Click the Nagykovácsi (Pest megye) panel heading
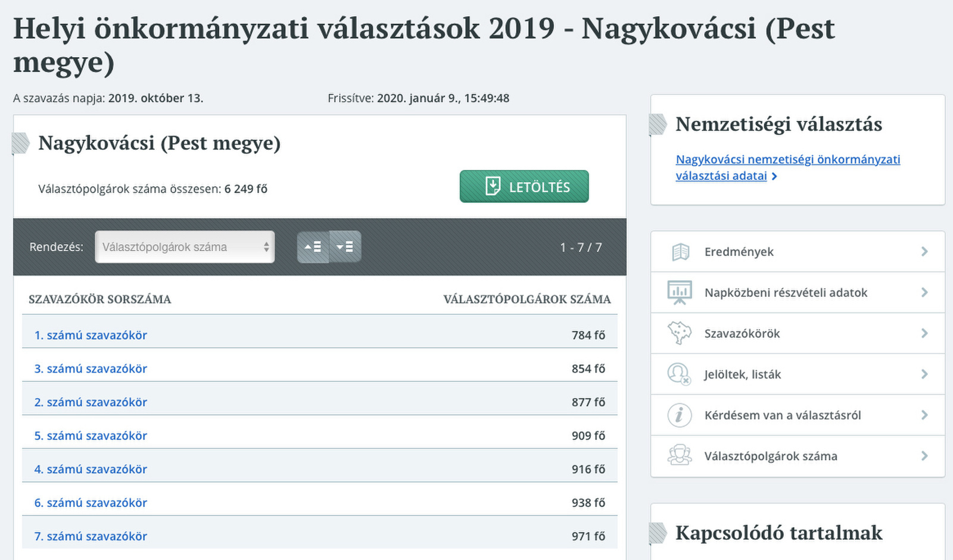This screenshot has width=953, height=560. [160, 143]
